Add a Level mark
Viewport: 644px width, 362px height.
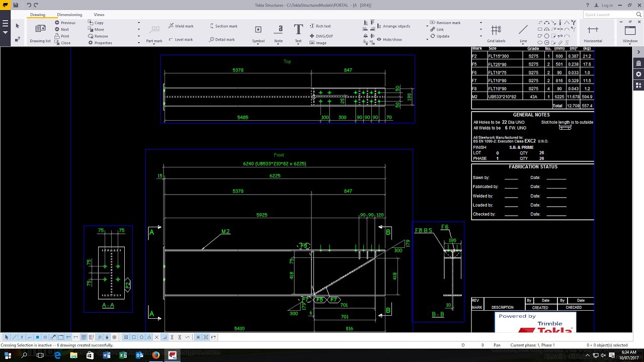(x=180, y=39)
